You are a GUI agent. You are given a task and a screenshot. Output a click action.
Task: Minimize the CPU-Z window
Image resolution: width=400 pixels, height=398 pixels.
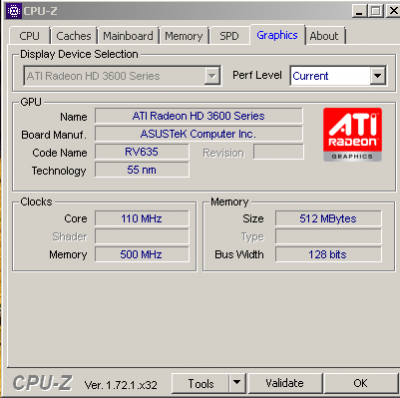359,11
